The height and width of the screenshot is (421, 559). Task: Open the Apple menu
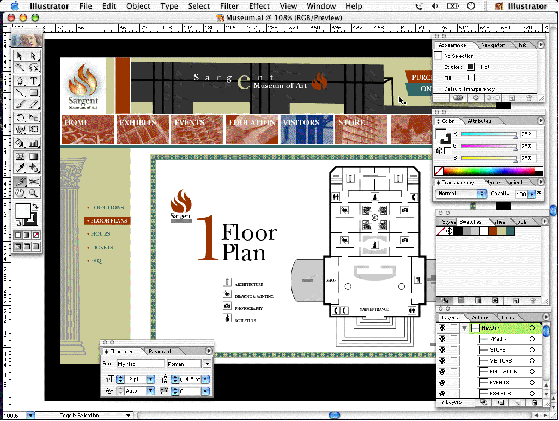coord(14,6)
